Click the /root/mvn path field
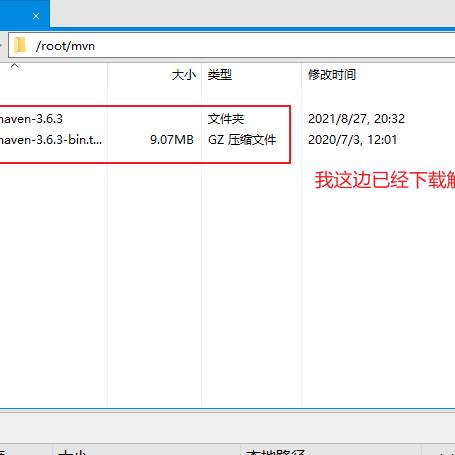The height and width of the screenshot is (455, 455). (232, 46)
